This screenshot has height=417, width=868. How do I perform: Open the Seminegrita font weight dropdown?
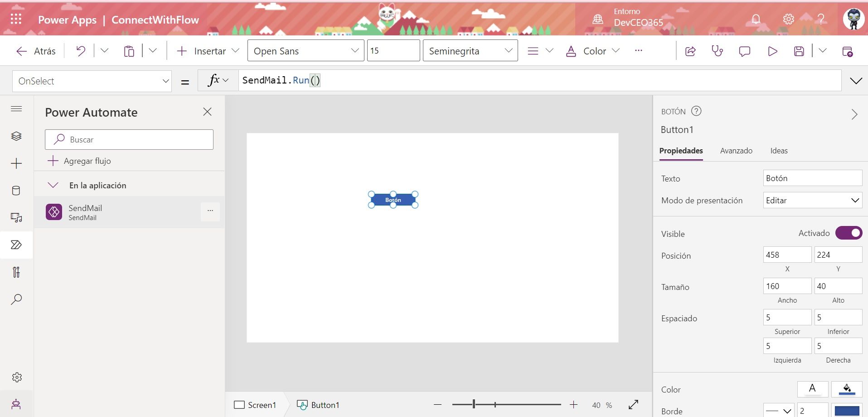(470, 50)
